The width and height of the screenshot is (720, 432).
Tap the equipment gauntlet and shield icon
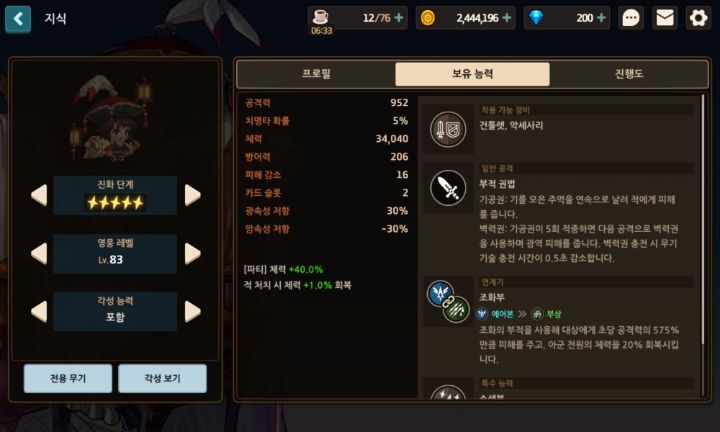pos(448,129)
